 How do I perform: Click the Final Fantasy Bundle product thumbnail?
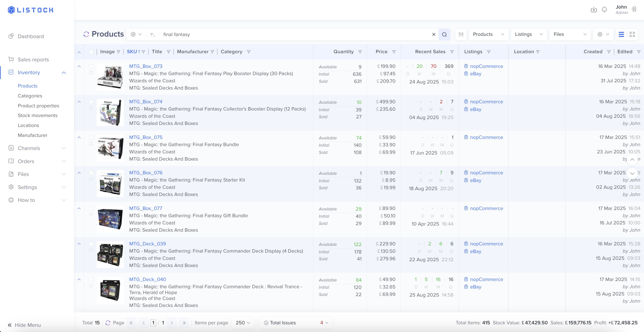pyautogui.click(x=110, y=148)
